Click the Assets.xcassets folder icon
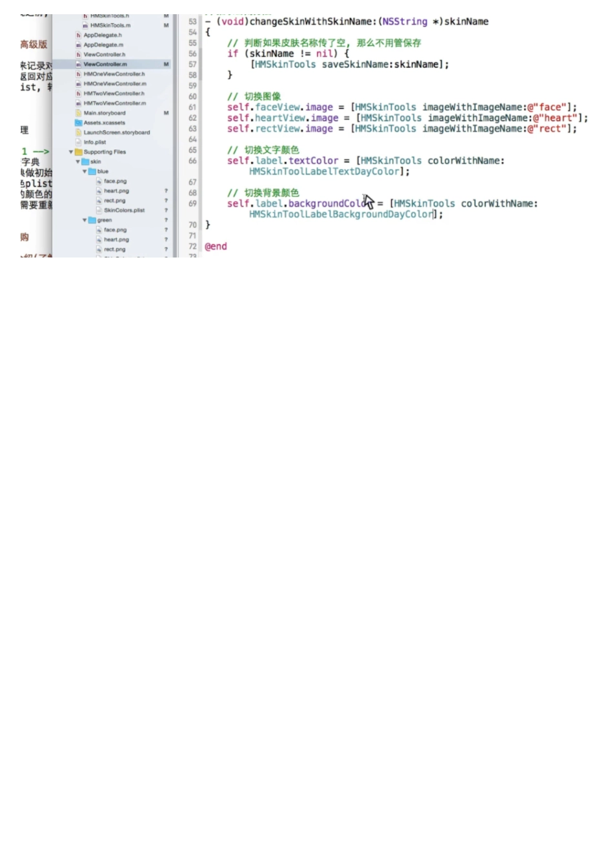The image size is (613, 868). pyautogui.click(x=79, y=123)
